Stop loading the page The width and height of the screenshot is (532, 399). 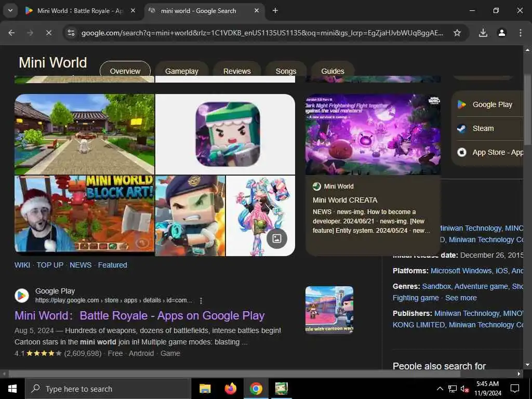pos(48,33)
